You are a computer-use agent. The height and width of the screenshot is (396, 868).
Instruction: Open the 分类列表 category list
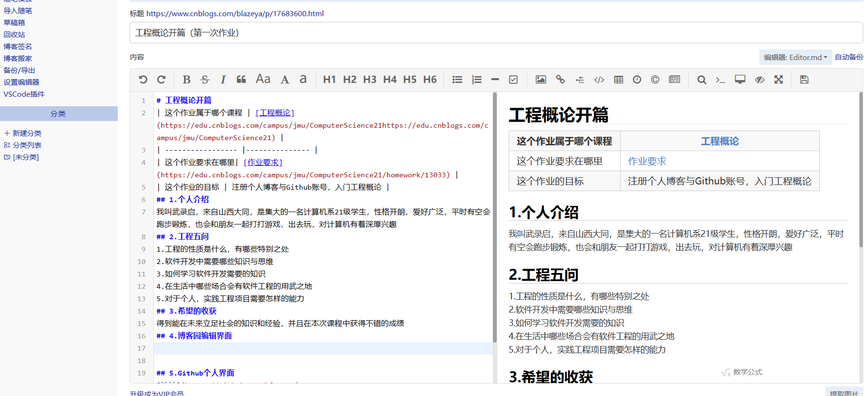(23, 145)
